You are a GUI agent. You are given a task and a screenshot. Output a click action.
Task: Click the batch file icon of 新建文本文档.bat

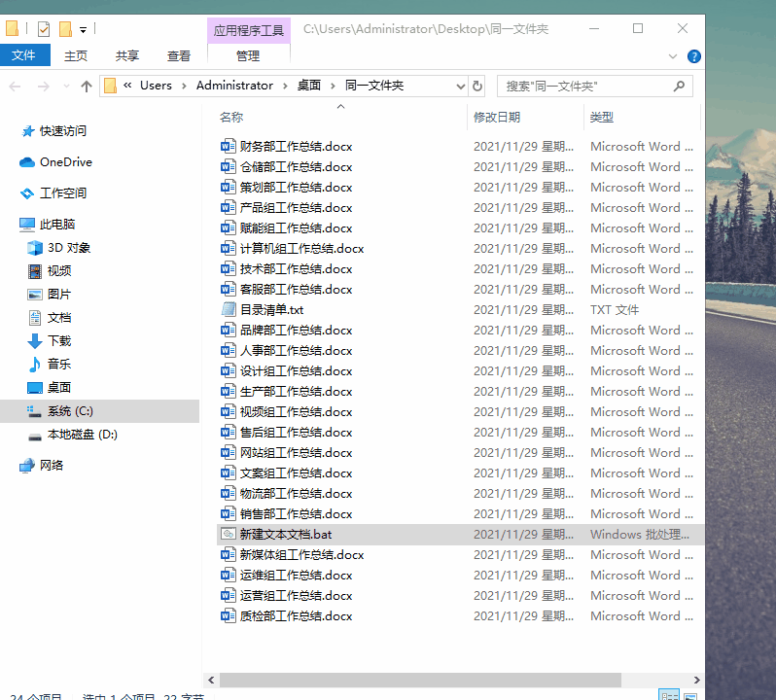(x=229, y=535)
